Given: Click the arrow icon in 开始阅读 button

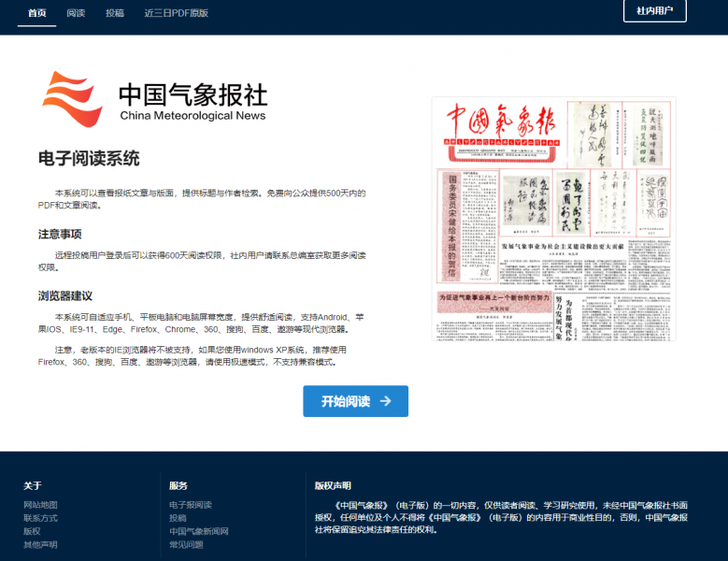Looking at the screenshot, I should click(384, 401).
